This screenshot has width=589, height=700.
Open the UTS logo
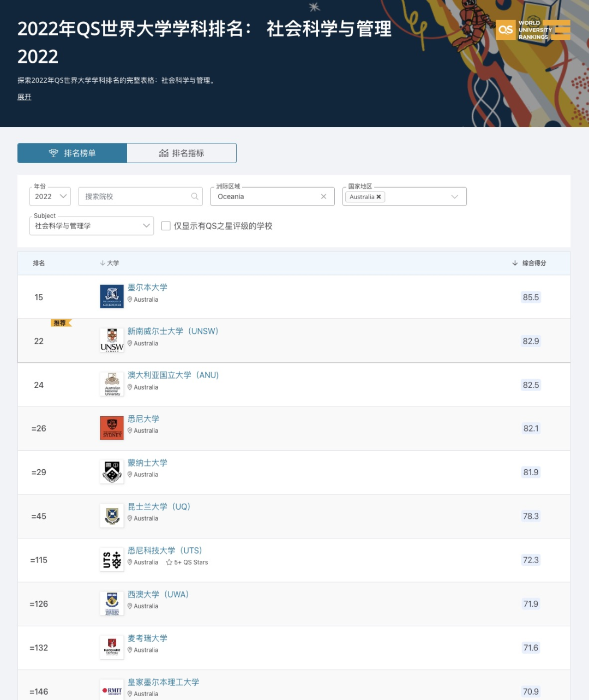(x=112, y=560)
